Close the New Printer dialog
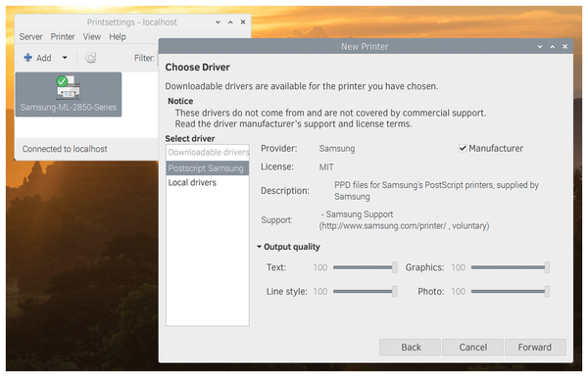 (x=564, y=46)
